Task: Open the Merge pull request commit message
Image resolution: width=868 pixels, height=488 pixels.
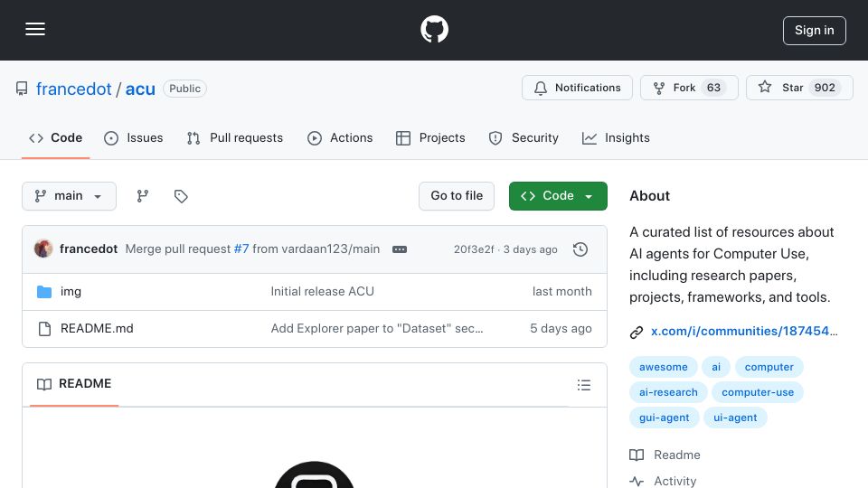Action: [x=178, y=249]
